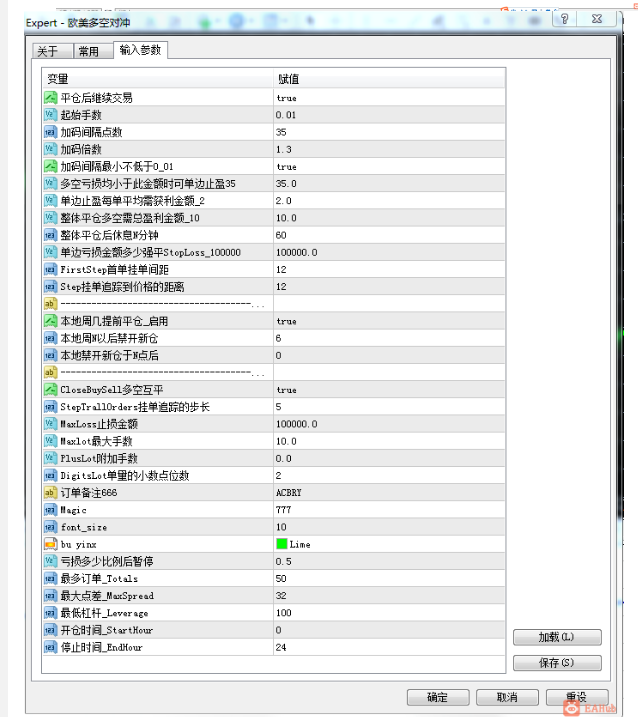Select the DigitsLot单量的小数点位数 row
This screenshot has height=717, width=638.
pyautogui.click(x=274, y=476)
